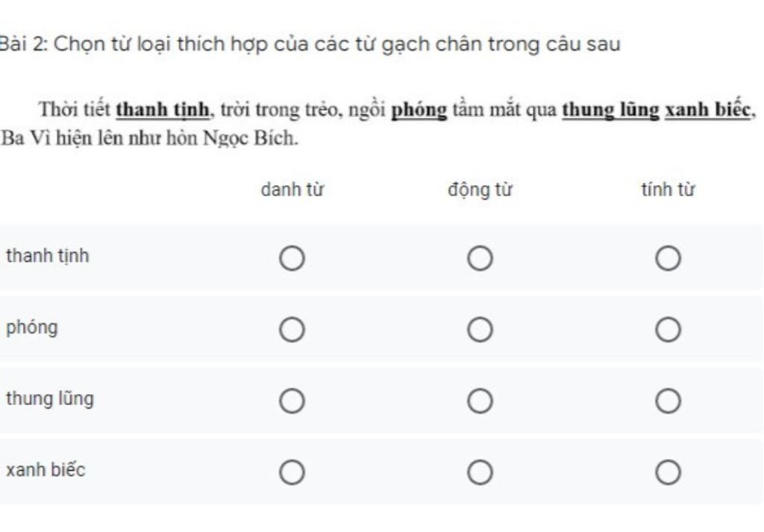Click the 'danh từ' column header
764x532 pixels.
[292, 190]
